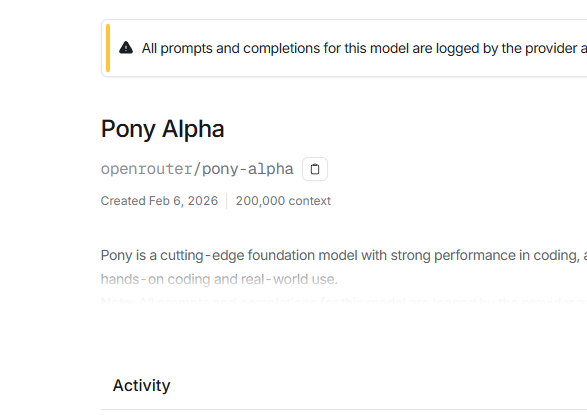Select the 'pony-alpha' part of model slug
This screenshot has height=417, width=587.
(x=248, y=169)
